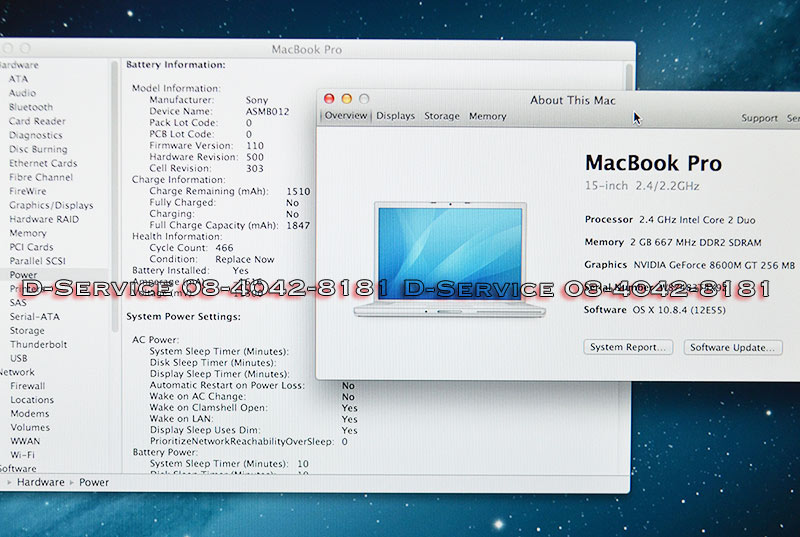Select Card Reader in the sidebar

[x=37, y=121]
